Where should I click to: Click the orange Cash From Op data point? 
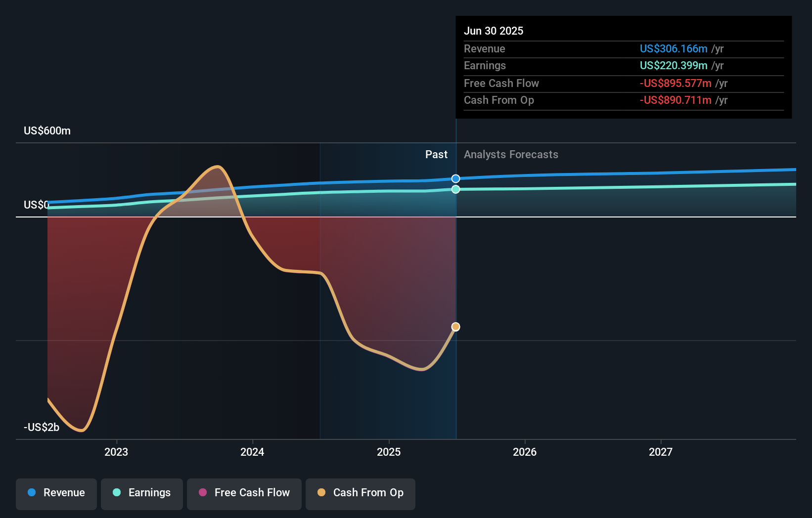click(455, 327)
